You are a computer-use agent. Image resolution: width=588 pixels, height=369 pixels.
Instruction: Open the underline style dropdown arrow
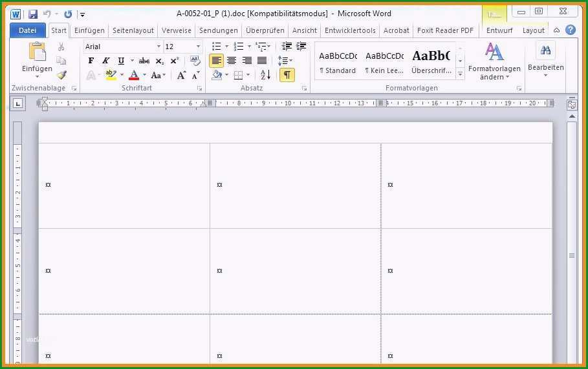(x=132, y=61)
